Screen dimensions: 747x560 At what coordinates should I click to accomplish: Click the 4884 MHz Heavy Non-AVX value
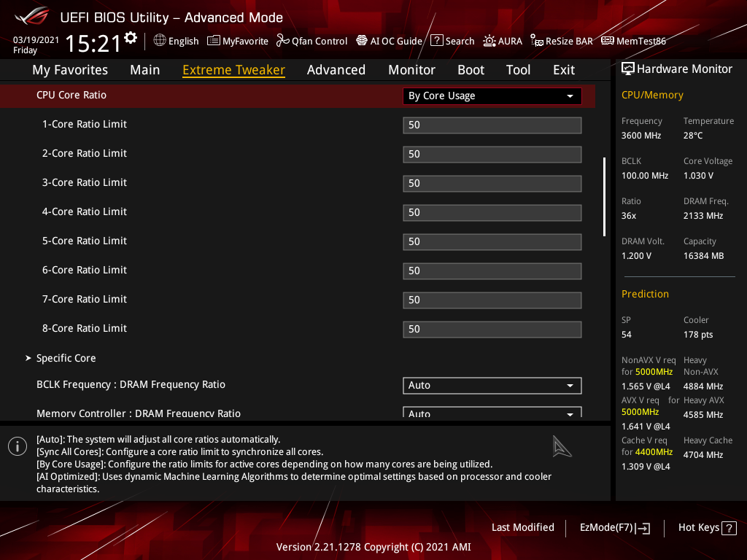703,386
